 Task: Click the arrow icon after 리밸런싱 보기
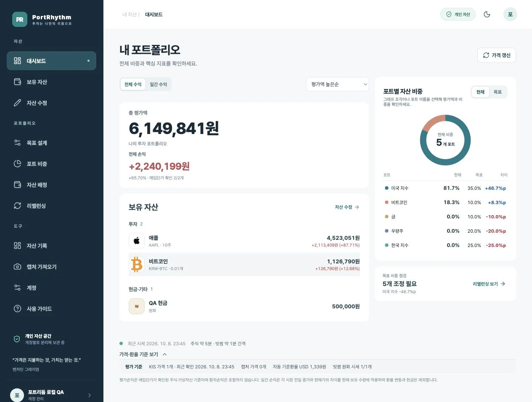(503, 284)
